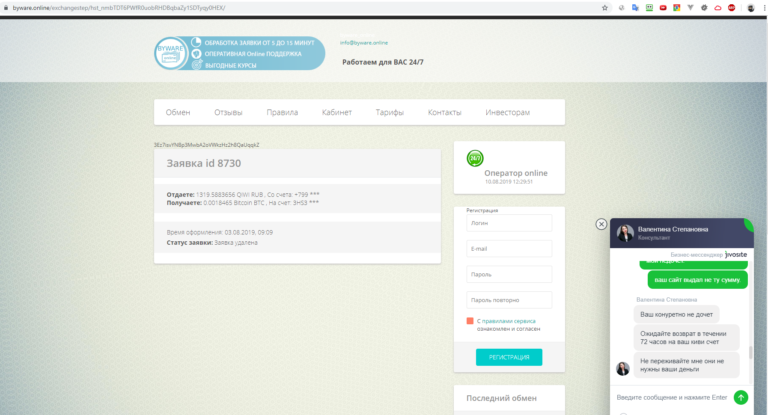Select the Получаете Bitcoin line
Screen dimensions: 768x415
tap(242, 202)
